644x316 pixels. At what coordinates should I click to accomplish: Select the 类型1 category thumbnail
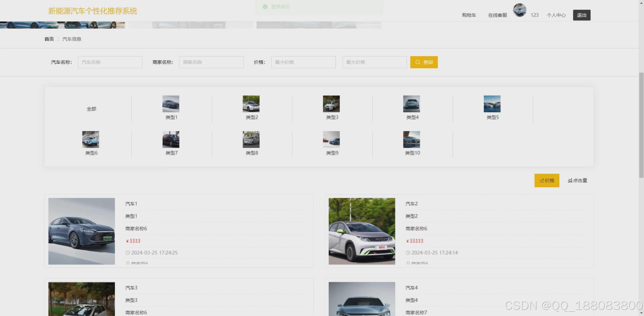point(171,104)
